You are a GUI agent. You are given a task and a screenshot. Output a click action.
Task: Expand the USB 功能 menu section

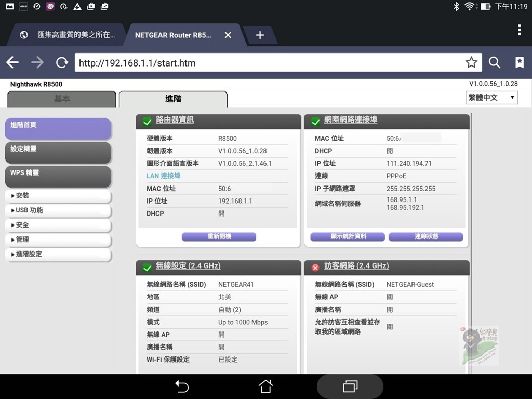58,210
